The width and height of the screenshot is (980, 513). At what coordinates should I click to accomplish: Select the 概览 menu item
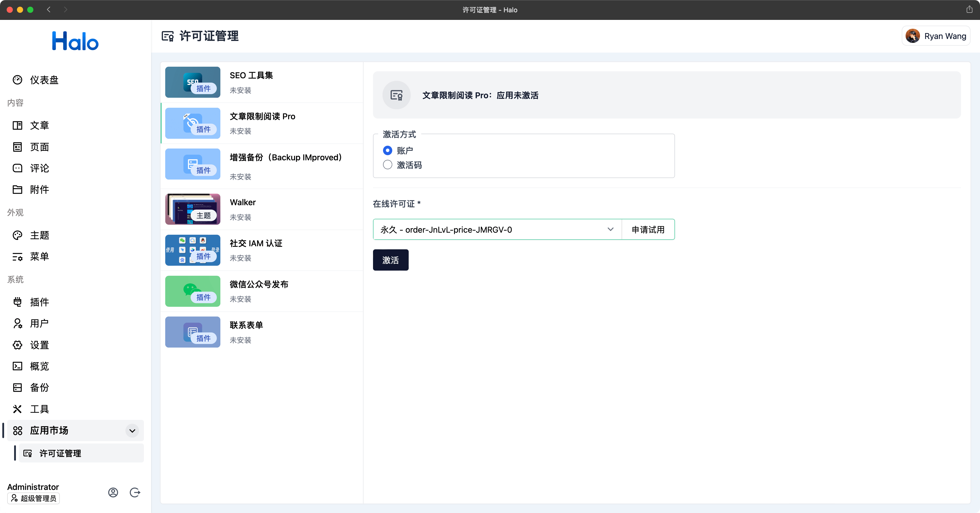click(17, 366)
